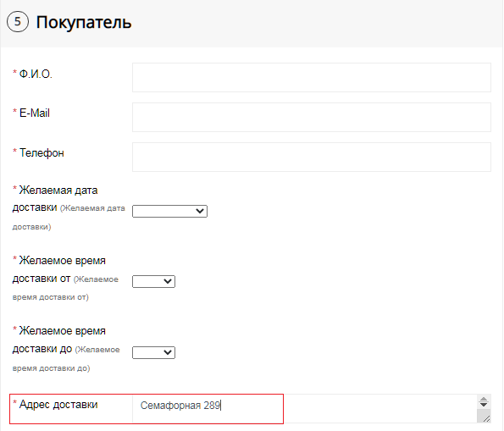The width and height of the screenshot is (504, 431).
Task: Open the Желаемая дата доставки dropdown
Action: pos(169,211)
